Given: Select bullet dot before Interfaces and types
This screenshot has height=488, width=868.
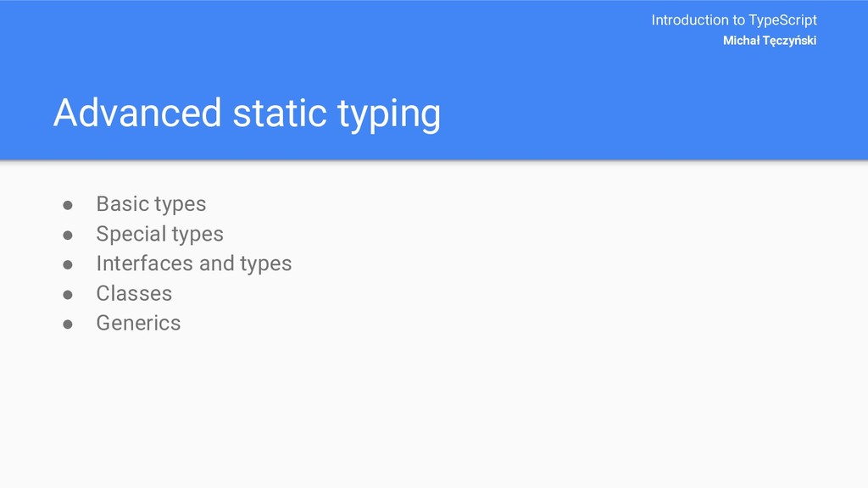Looking at the screenshot, I should point(68,265).
